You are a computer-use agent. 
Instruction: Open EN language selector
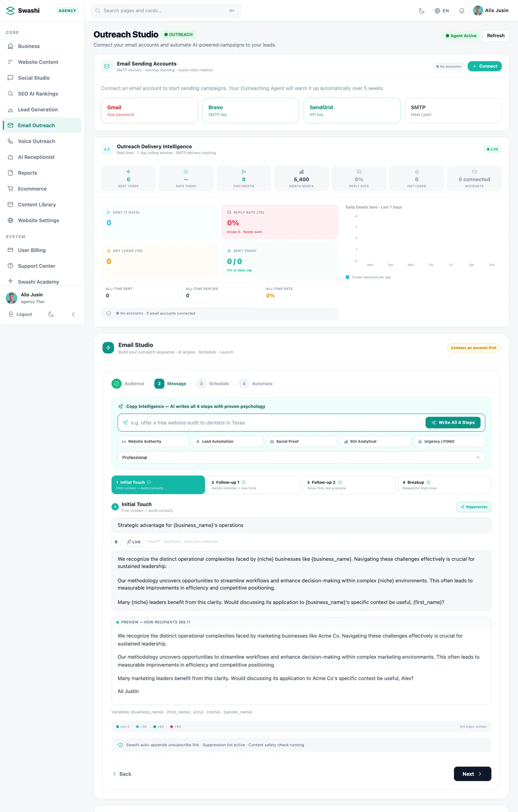pos(441,11)
